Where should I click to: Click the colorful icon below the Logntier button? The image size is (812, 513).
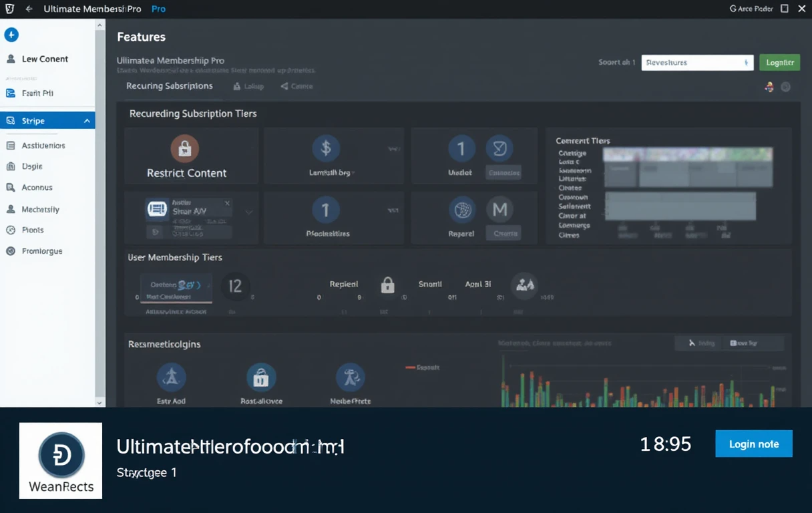click(x=769, y=87)
